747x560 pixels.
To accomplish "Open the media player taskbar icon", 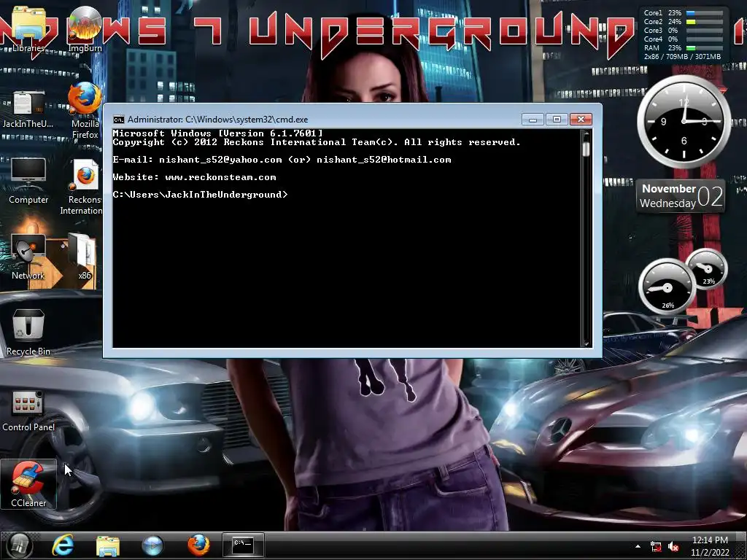I will click(x=152, y=545).
